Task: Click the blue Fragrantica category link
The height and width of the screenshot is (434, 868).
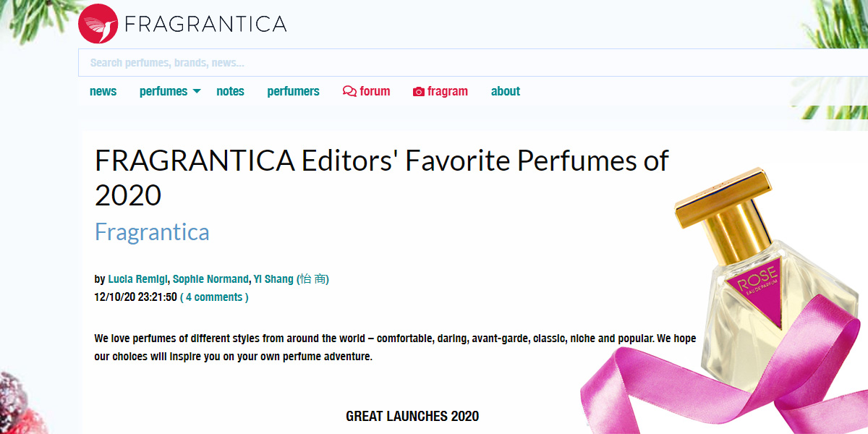Action: [x=152, y=232]
